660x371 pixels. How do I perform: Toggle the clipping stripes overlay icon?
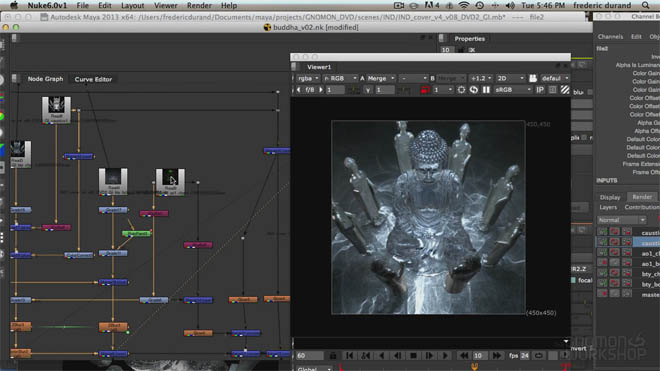(565, 90)
